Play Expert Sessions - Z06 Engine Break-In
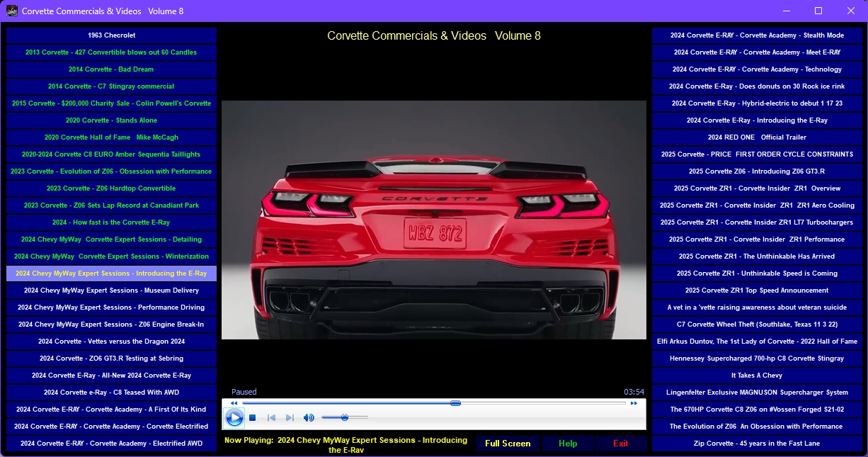Viewport: 868px width, 457px height. [111, 324]
